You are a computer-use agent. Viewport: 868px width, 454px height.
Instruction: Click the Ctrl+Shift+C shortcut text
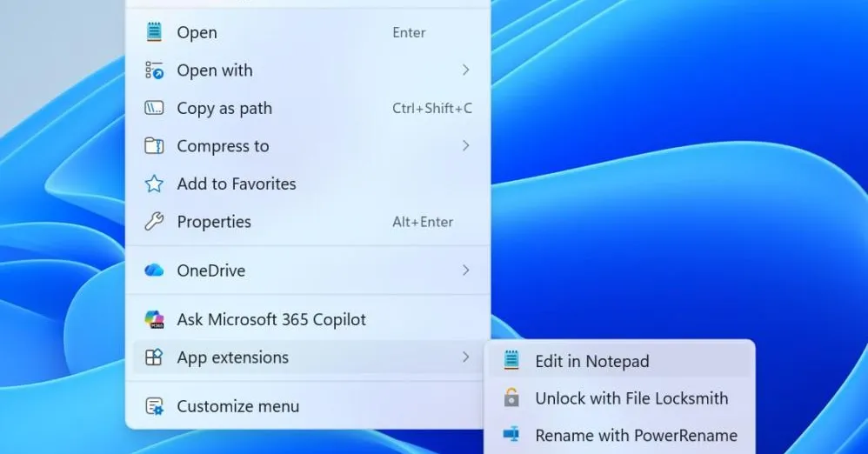click(x=432, y=108)
